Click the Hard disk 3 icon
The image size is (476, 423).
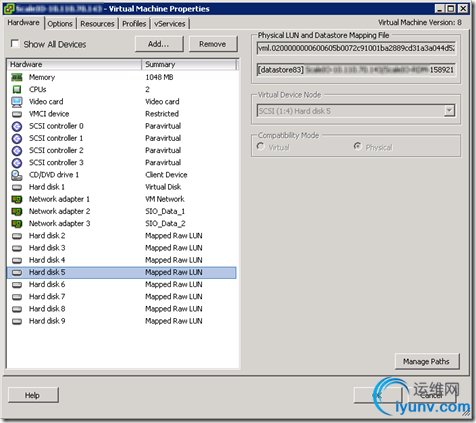[17, 248]
